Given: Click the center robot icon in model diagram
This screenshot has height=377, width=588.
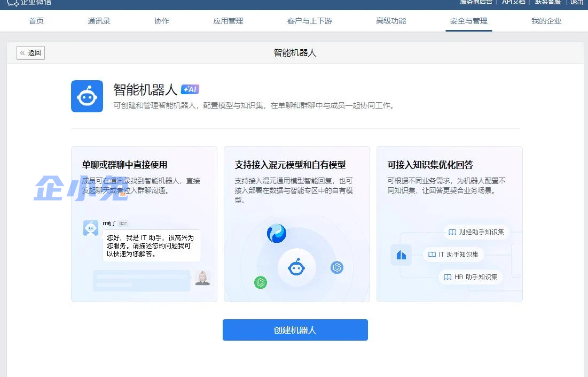Looking at the screenshot, I should [x=296, y=268].
